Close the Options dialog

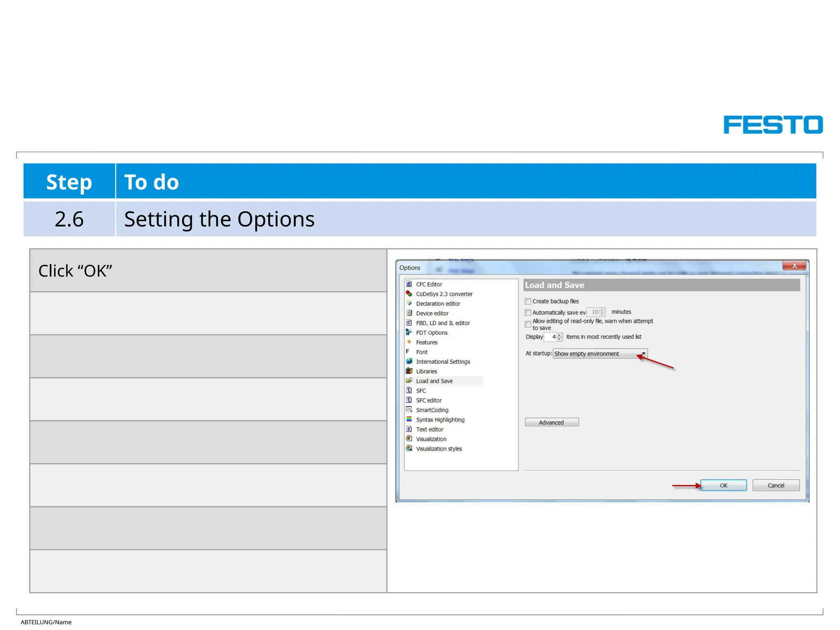794,265
